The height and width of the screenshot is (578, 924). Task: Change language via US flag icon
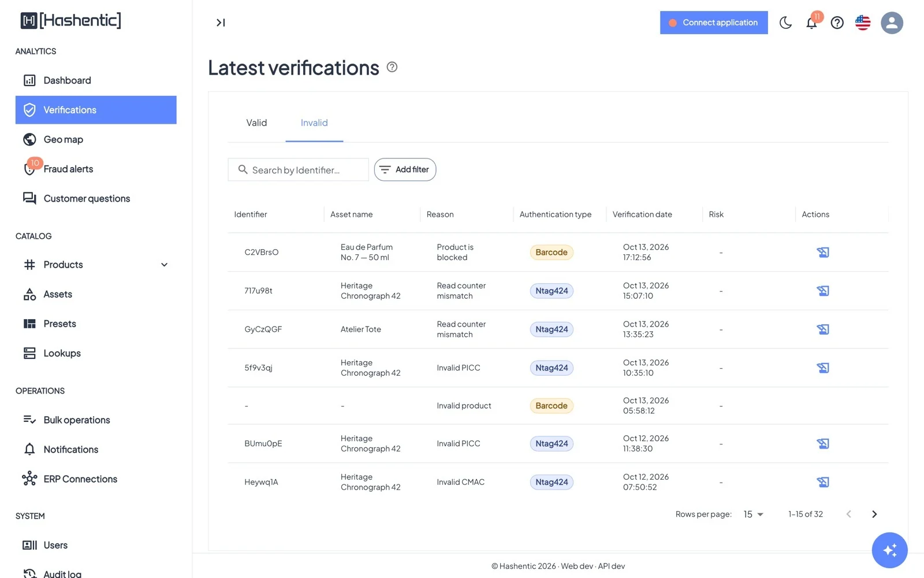863,23
